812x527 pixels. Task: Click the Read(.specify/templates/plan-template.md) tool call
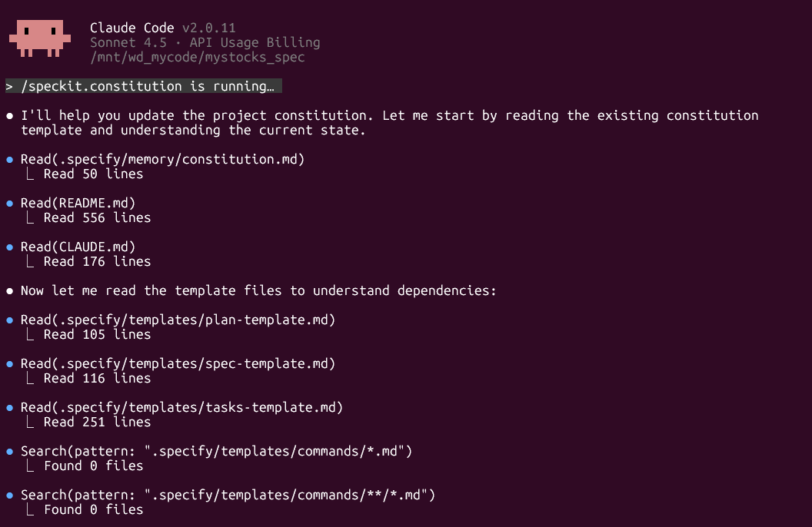point(178,320)
